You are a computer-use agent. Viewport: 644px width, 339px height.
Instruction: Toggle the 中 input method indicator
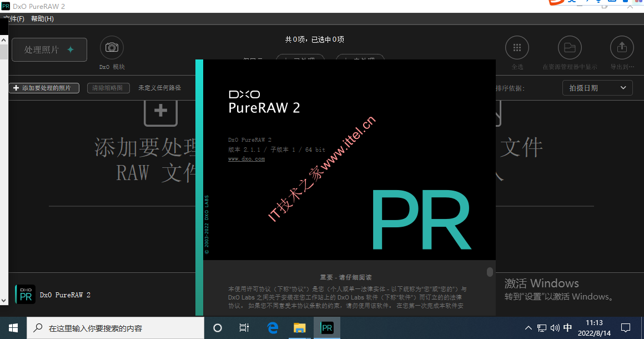pyautogui.click(x=567, y=328)
